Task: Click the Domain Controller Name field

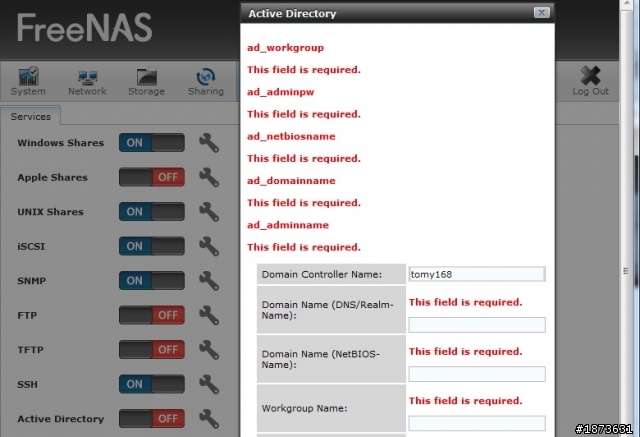Action: [477, 274]
